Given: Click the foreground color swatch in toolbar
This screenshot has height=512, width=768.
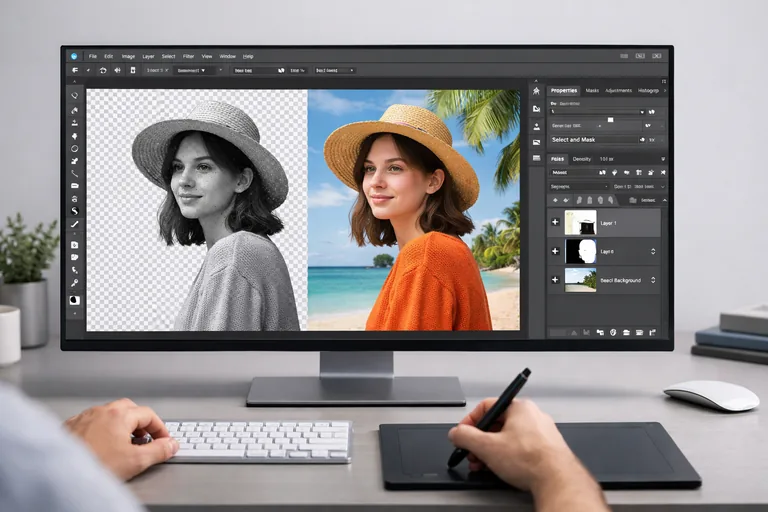Looking at the screenshot, I should (74, 300).
